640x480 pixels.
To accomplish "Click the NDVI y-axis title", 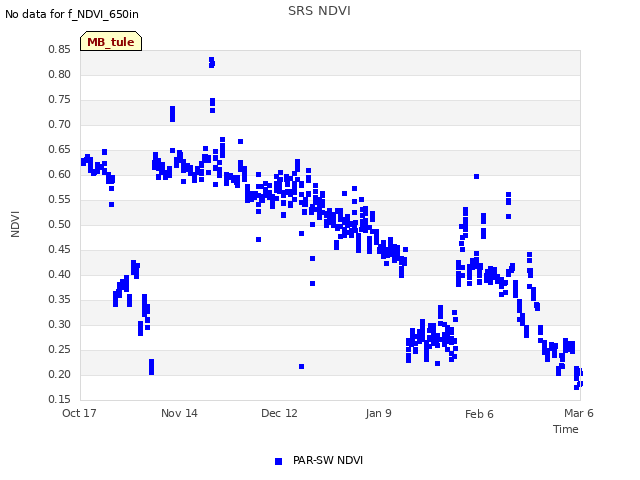I will (15, 224).
